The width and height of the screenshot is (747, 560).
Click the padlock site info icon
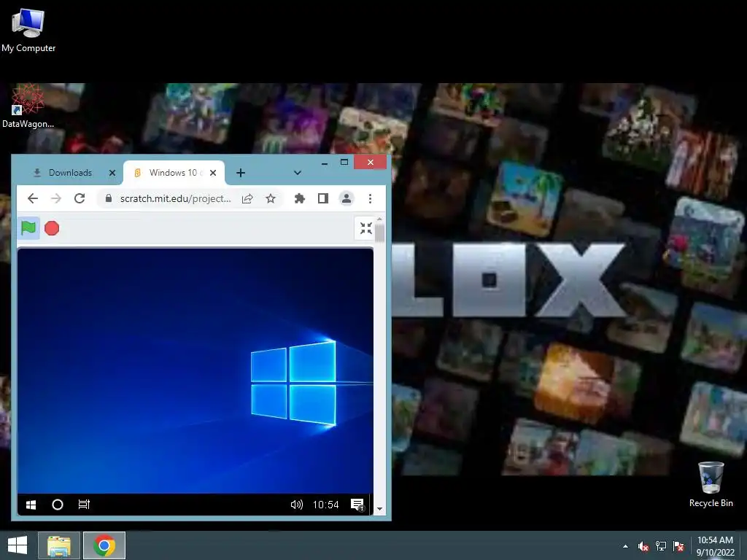point(109,198)
